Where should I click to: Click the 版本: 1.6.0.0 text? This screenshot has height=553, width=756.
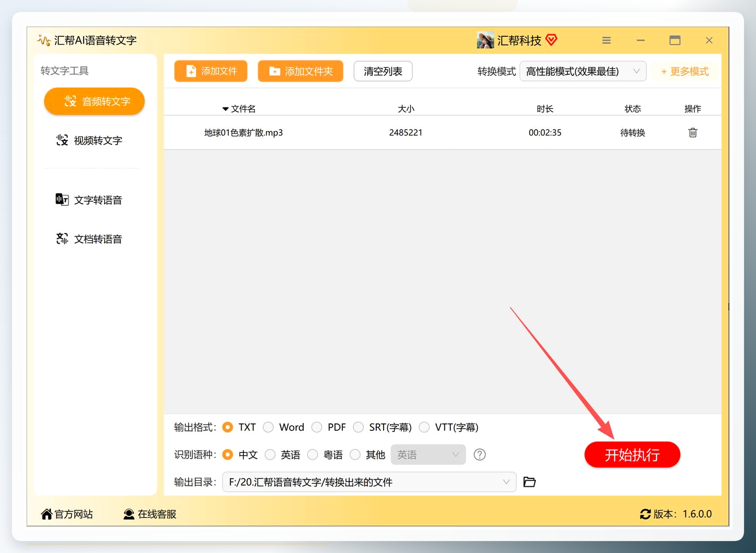[x=682, y=514]
